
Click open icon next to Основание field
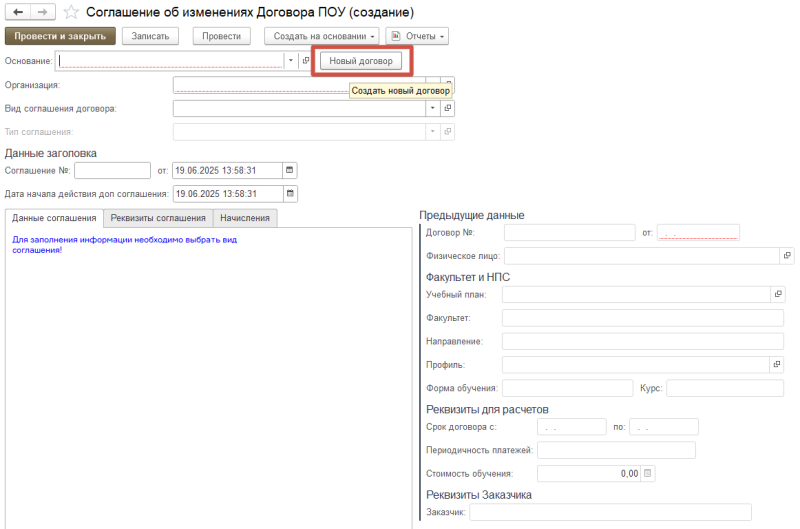[x=306, y=61]
